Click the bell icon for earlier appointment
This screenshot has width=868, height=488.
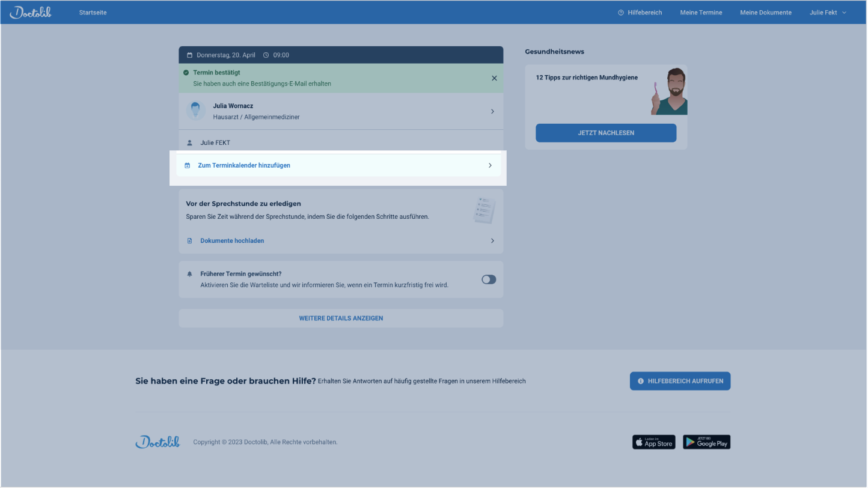[x=190, y=274]
